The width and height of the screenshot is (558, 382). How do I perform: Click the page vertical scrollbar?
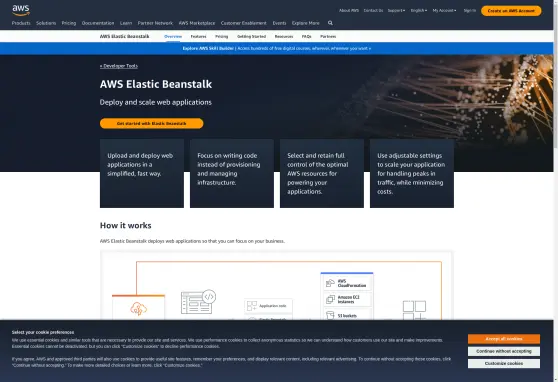click(556, 191)
